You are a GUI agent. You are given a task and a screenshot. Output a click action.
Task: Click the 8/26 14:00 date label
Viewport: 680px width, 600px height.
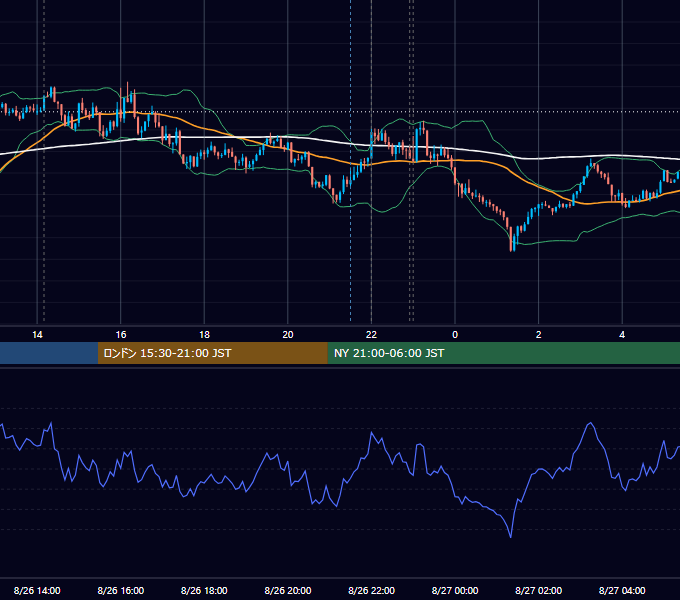point(37,590)
